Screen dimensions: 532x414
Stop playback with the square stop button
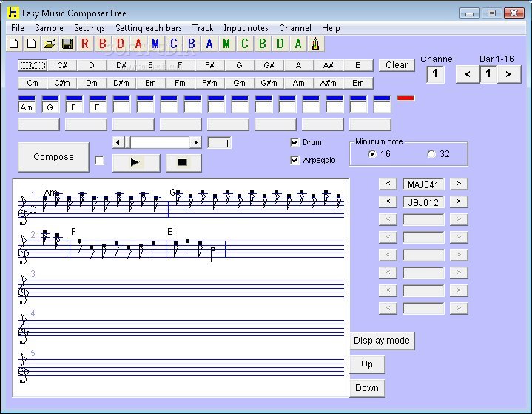coord(183,163)
